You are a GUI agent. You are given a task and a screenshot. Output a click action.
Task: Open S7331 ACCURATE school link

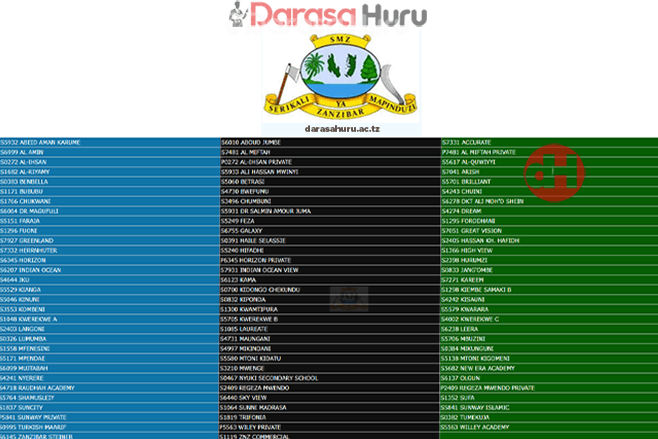pos(467,143)
